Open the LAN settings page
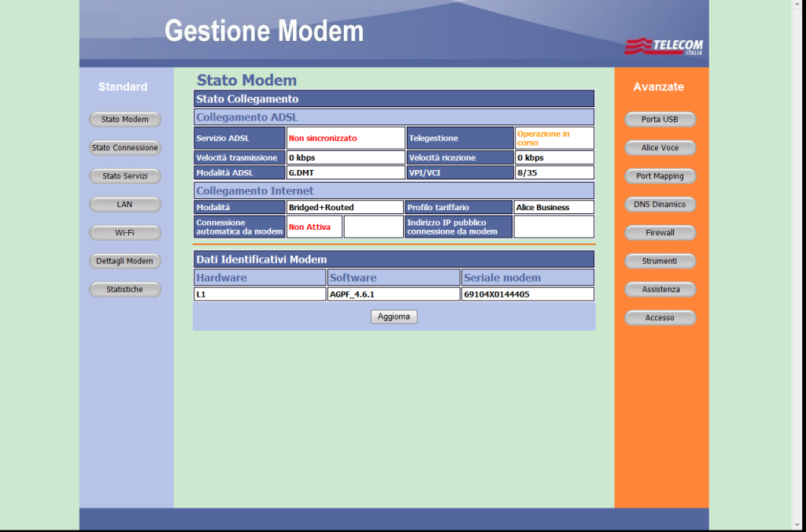Image resolution: width=806 pixels, height=532 pixels. tap(124, 205)
